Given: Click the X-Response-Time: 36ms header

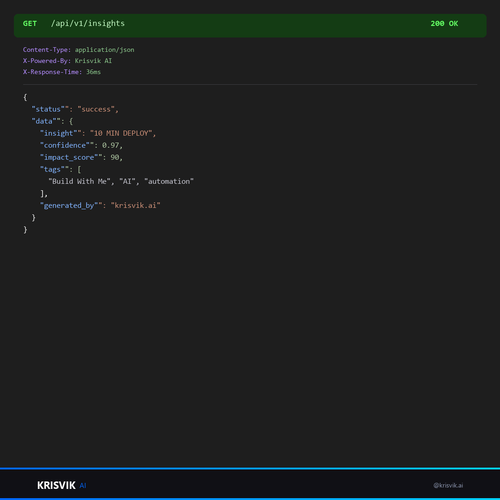Looking at the screenshot, I should pyautogui.click(x=62, y=72).
